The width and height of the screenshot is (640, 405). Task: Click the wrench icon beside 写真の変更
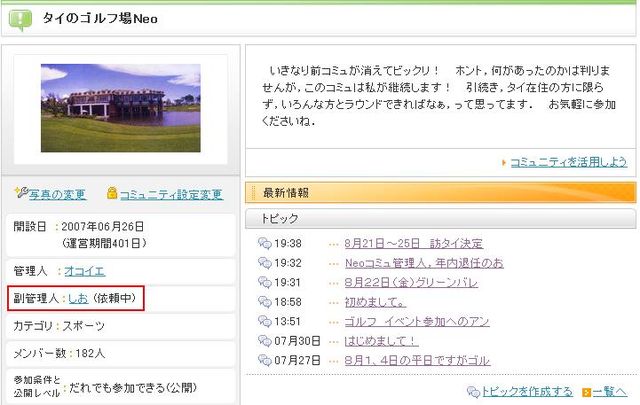coord(21,193)
